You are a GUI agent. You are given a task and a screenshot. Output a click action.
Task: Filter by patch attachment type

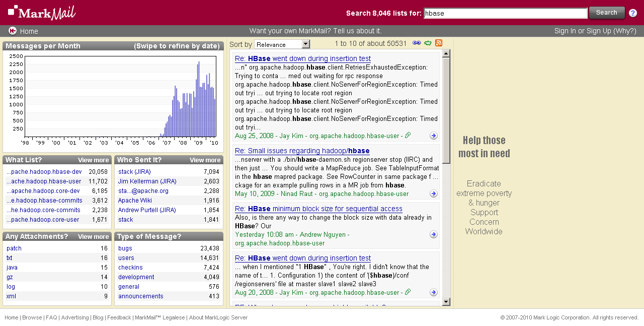click(14, 248)
